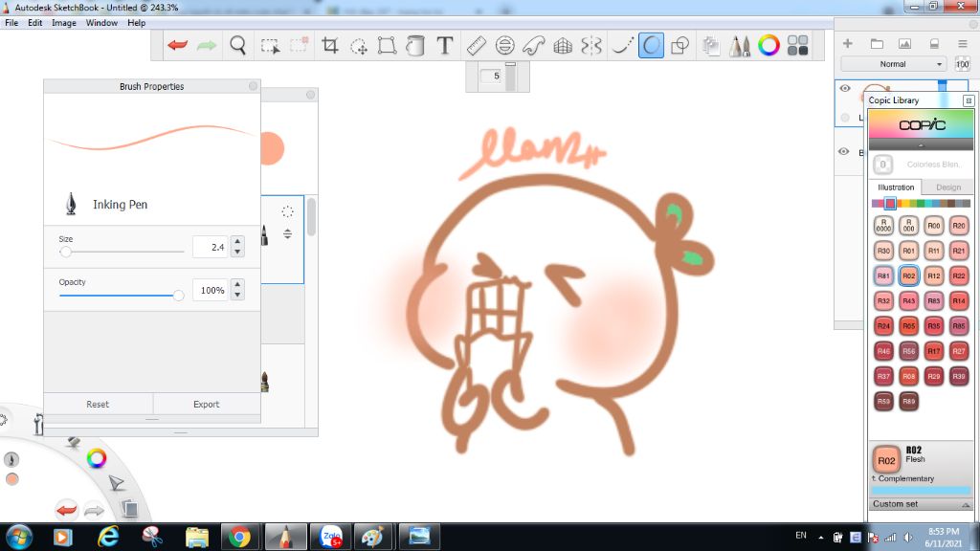Open the Edit menu
The height and width of the screenshot is (551, 980).
click(35, 23)
